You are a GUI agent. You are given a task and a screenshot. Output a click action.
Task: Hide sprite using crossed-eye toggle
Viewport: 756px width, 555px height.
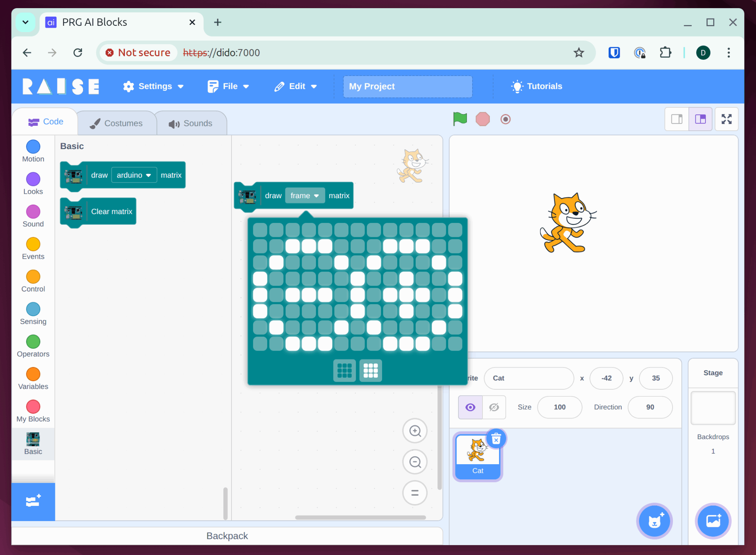coord(494,407)
